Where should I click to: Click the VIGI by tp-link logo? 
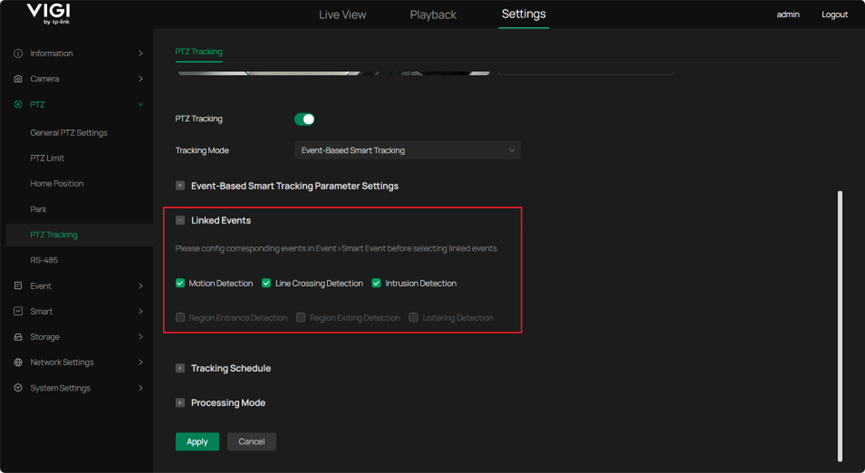point(49,14)
